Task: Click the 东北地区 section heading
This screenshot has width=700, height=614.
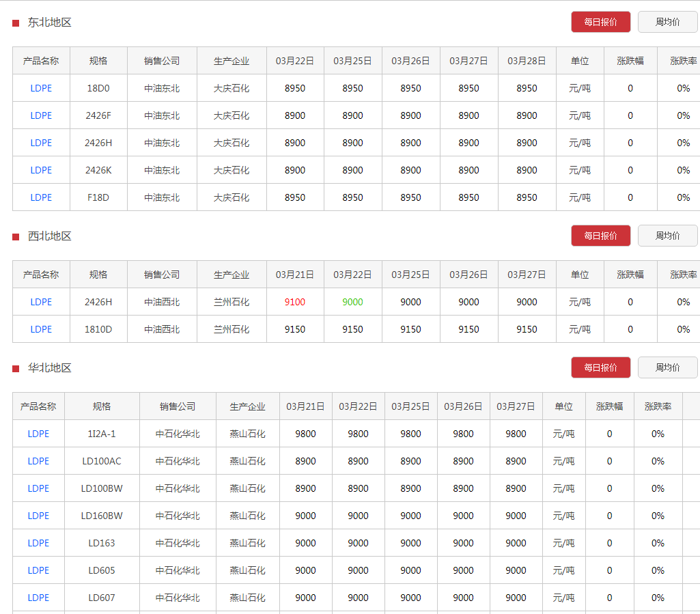Action: coord(50,23)
